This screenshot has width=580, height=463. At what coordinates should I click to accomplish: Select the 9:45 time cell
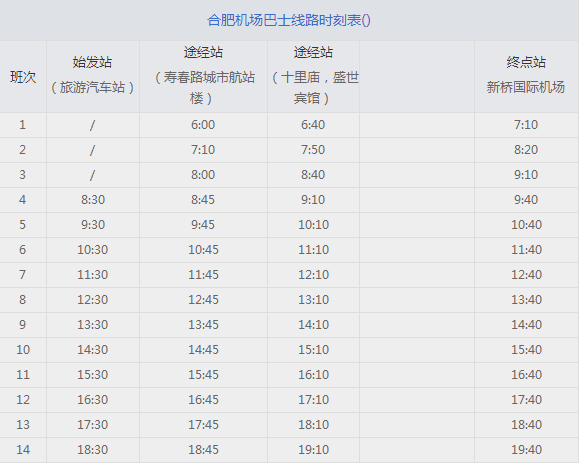click(203, 225)
